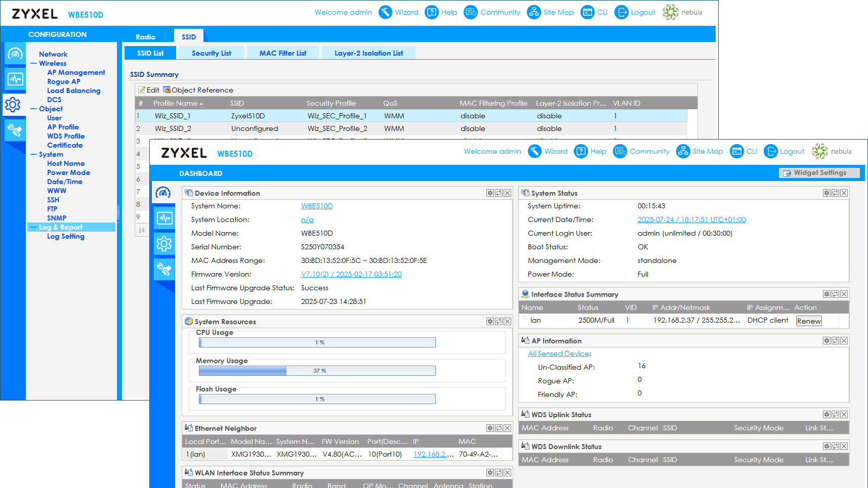
Task: Switch to the Radio tab
Action: (145, 37)
